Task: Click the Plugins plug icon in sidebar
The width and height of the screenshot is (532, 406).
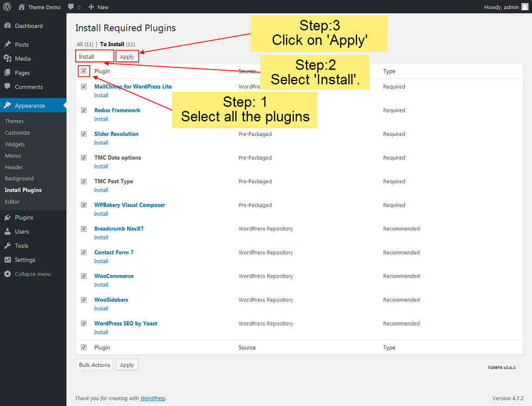Action: pos(8,217)
